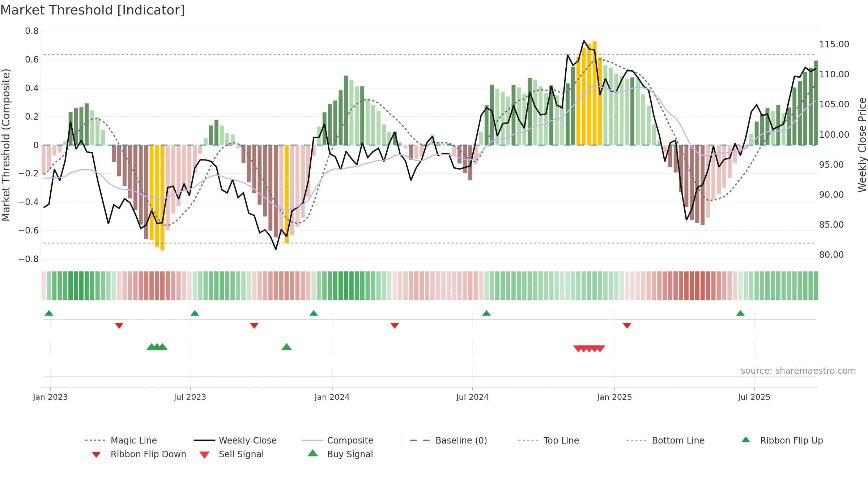Click the 110.00 price axis label
Viewport: 868px width, 488px height.
(834, 74)
